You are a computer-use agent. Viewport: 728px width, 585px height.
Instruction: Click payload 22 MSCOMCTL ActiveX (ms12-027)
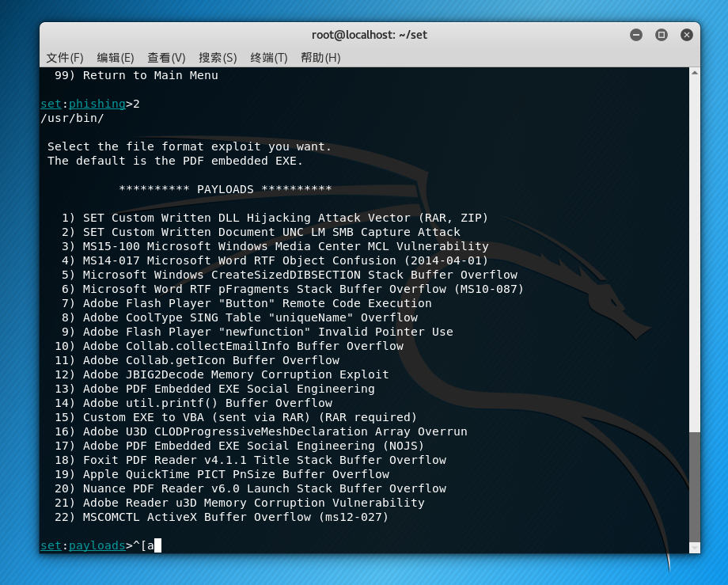pos(222,517)
